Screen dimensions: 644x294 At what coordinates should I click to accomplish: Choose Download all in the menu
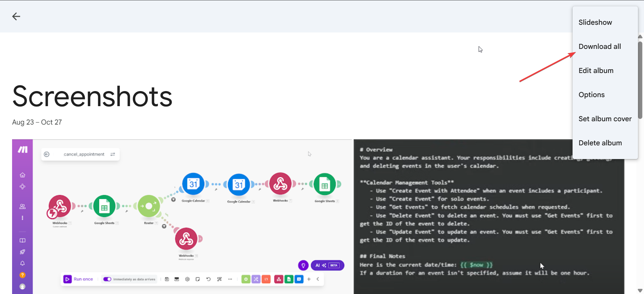pyautogui.click(x=599, y=47)
